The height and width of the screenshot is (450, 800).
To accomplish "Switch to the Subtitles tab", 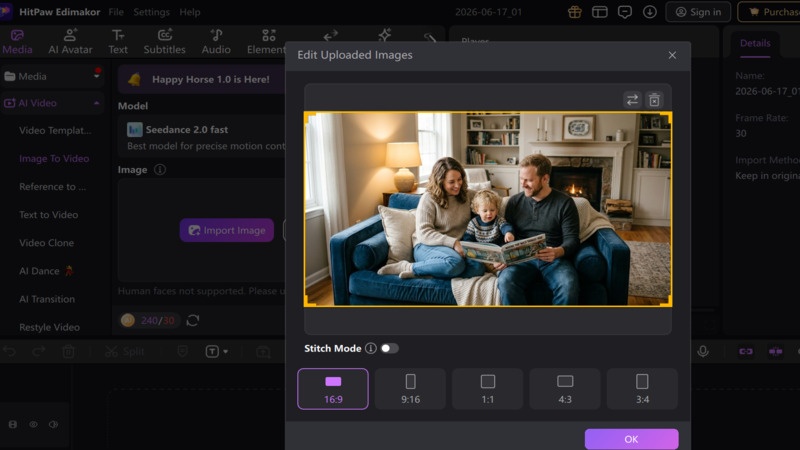I will point(164,42).
